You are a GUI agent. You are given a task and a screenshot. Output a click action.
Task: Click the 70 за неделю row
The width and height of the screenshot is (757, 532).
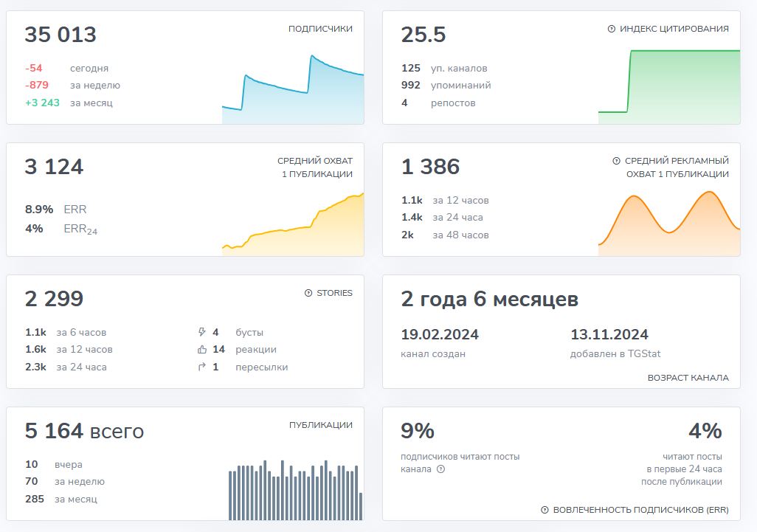(x=65, y=482)
